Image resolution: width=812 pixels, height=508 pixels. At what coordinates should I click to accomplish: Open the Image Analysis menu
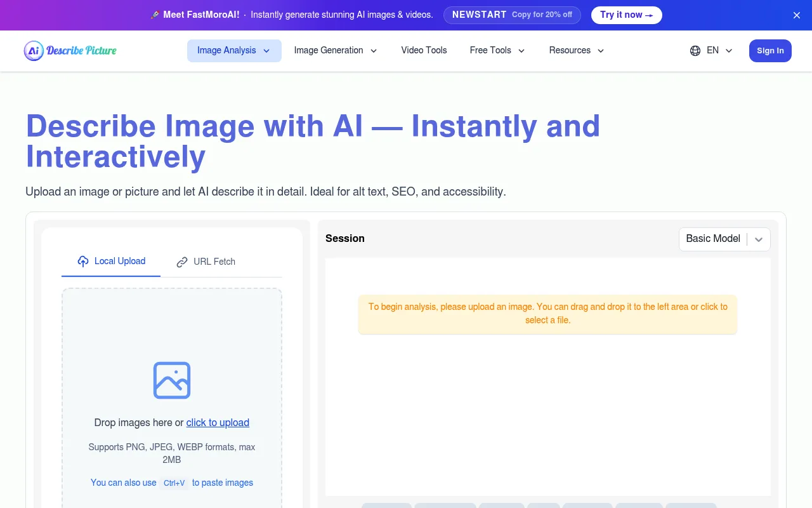pos(234,51)
